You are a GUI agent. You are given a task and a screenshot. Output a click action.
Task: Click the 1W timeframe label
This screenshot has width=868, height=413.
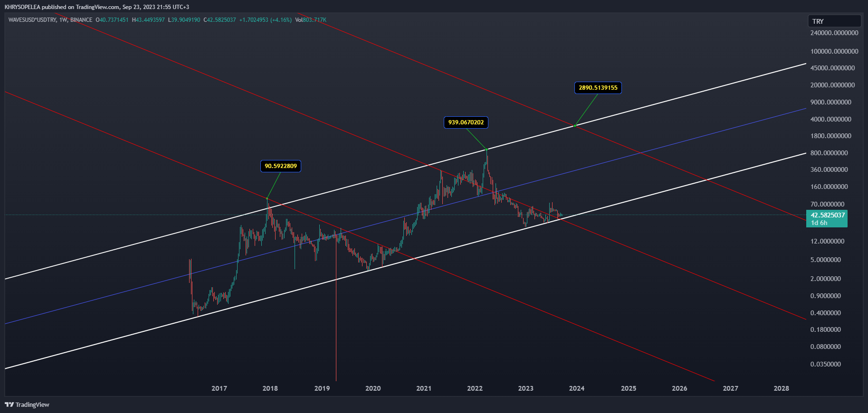[64, 20]
